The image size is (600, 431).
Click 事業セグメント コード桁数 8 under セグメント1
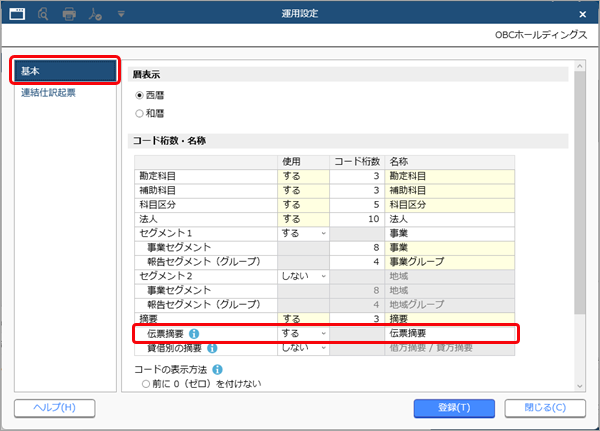(357, 248)
